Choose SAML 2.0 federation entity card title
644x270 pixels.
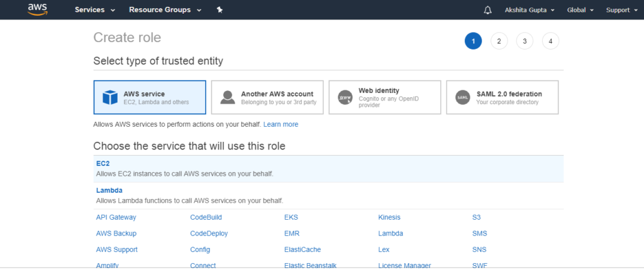click(509, 94)
